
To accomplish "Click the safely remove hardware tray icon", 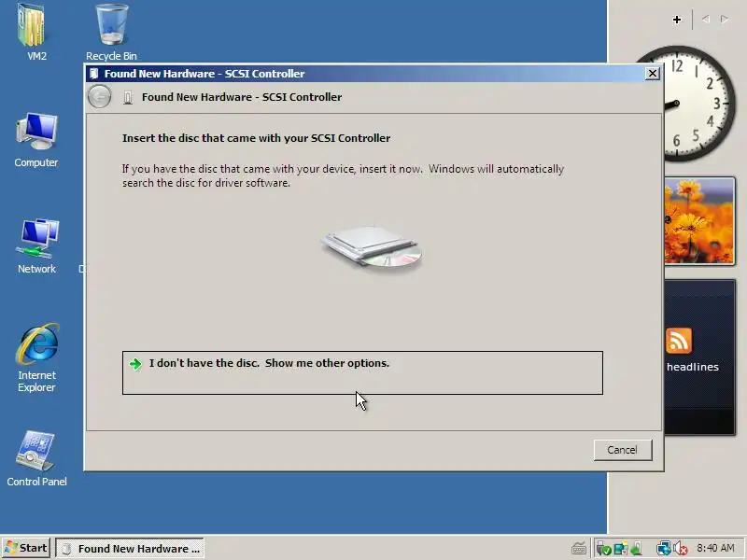I will (x=603, y=549).
